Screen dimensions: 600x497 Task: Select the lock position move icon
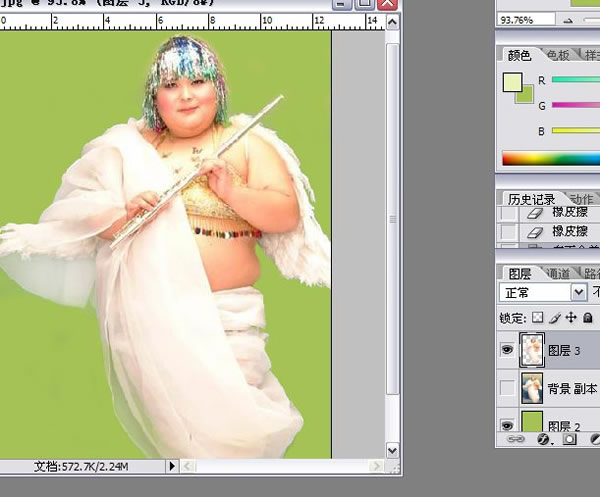click(571, 318)
